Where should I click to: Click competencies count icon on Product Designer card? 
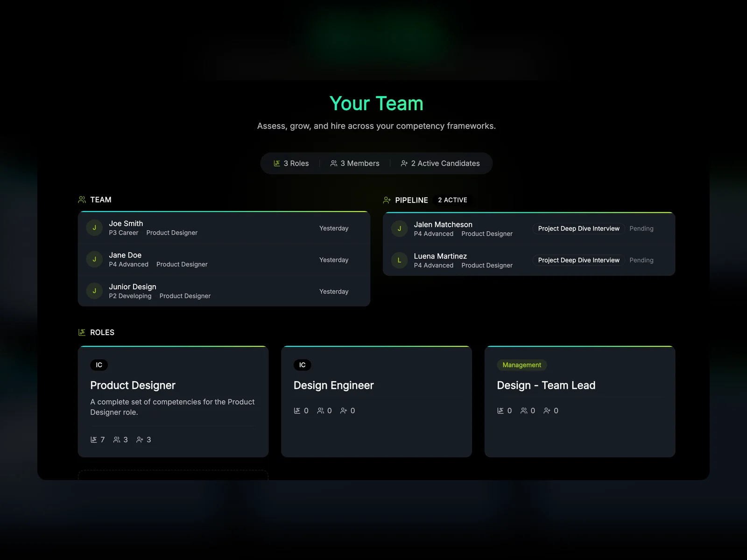coord(94,440)
